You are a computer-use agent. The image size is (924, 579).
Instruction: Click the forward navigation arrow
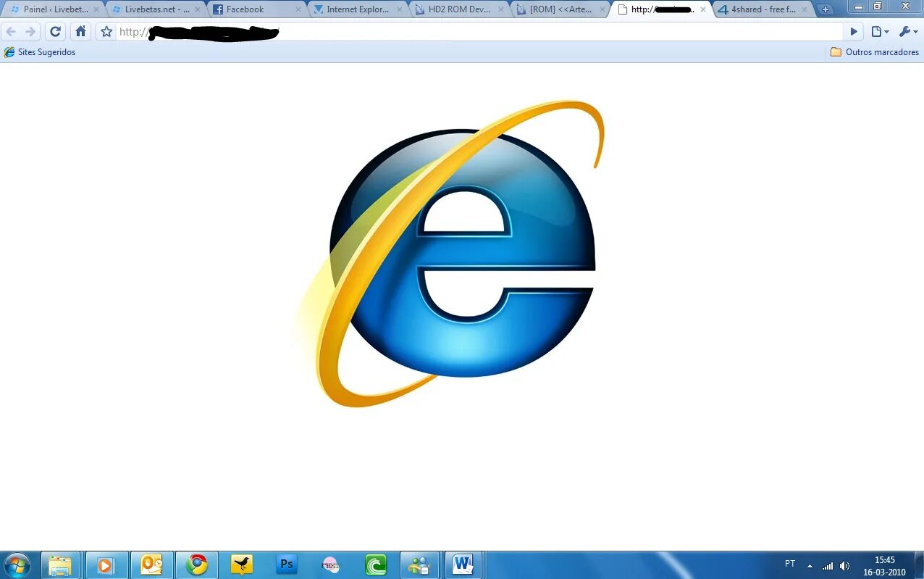click(x=30, y=32)
